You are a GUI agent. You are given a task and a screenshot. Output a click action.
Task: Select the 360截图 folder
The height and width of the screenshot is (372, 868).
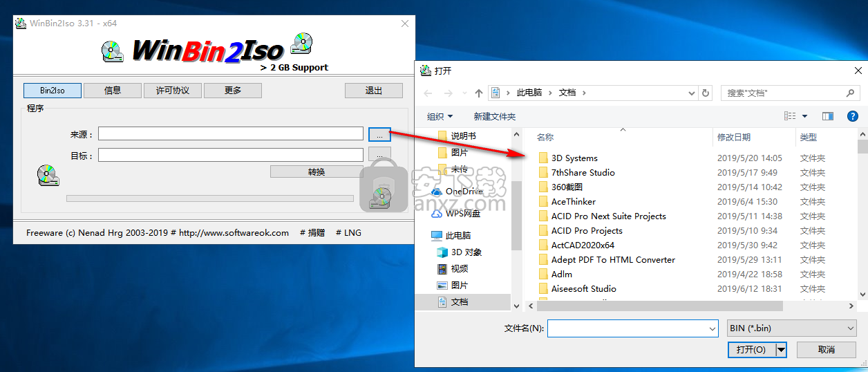(567, 187)
